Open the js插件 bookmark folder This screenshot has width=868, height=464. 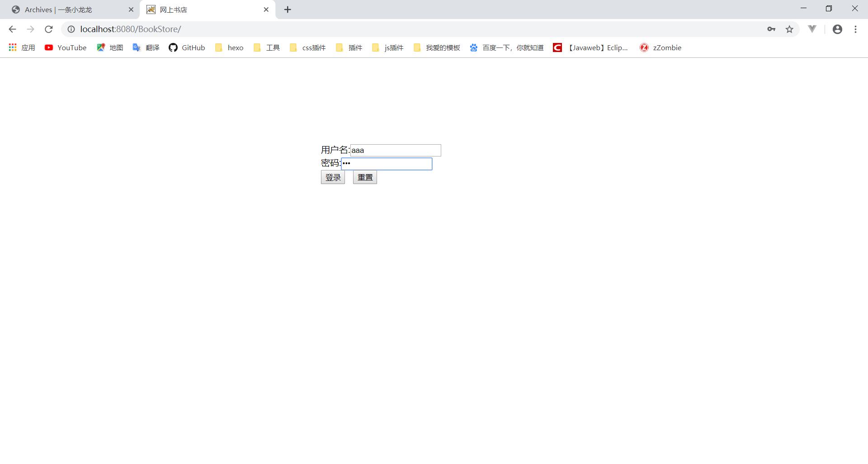coord(388,47)
